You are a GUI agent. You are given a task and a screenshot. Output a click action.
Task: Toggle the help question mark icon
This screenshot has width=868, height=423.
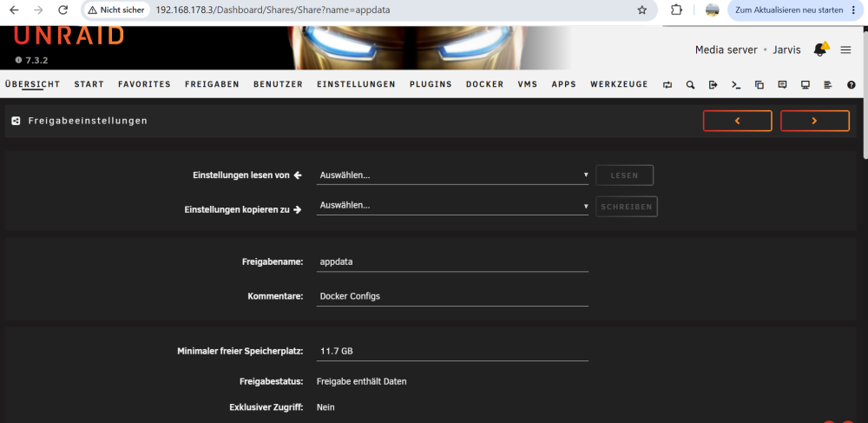pos(852,85)
